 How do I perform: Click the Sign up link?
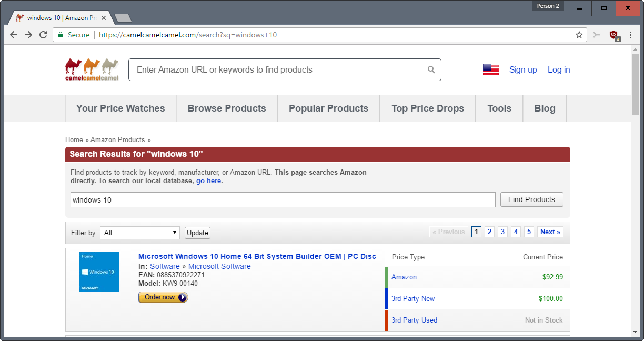pos(523,69)
